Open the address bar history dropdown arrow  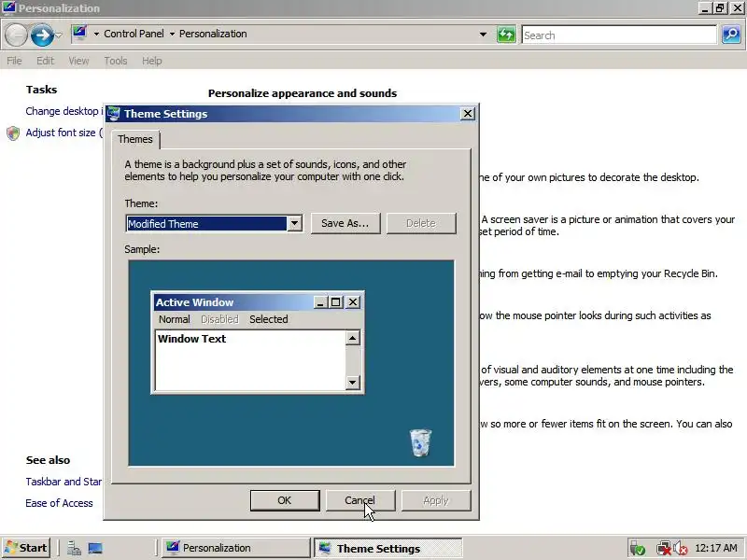point(483,35)
